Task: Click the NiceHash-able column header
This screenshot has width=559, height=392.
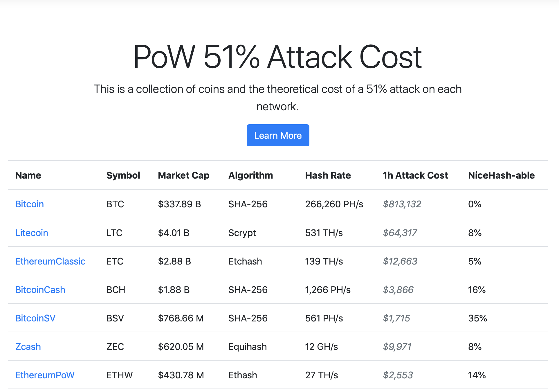Action: 501,175
